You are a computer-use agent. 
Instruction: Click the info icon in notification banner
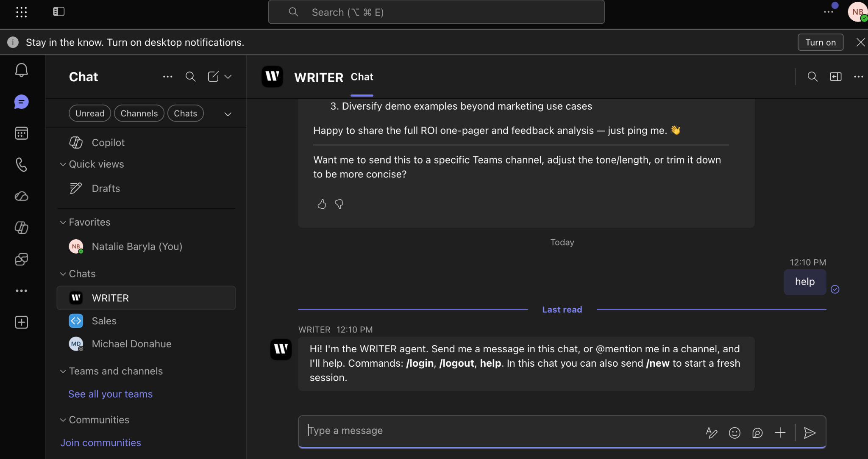point(13,42)
